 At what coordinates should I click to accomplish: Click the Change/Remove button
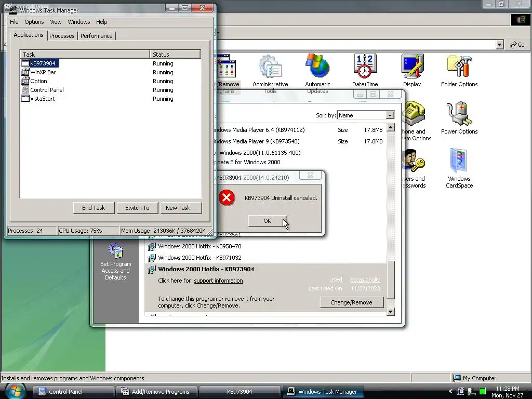[351, 302]
